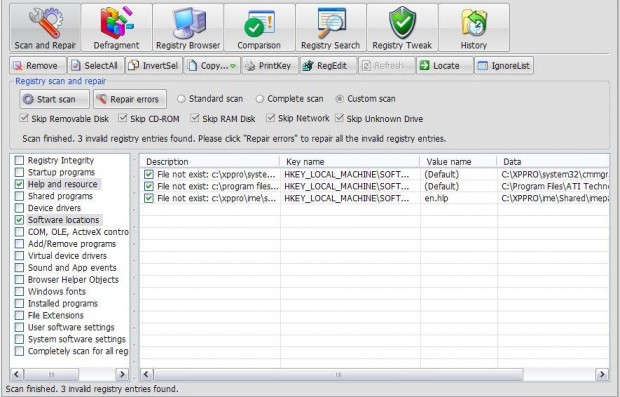The width and height of the screenshot is (620, 397).
Task: Open the Registry Browser
Action: tap(188, 28)
